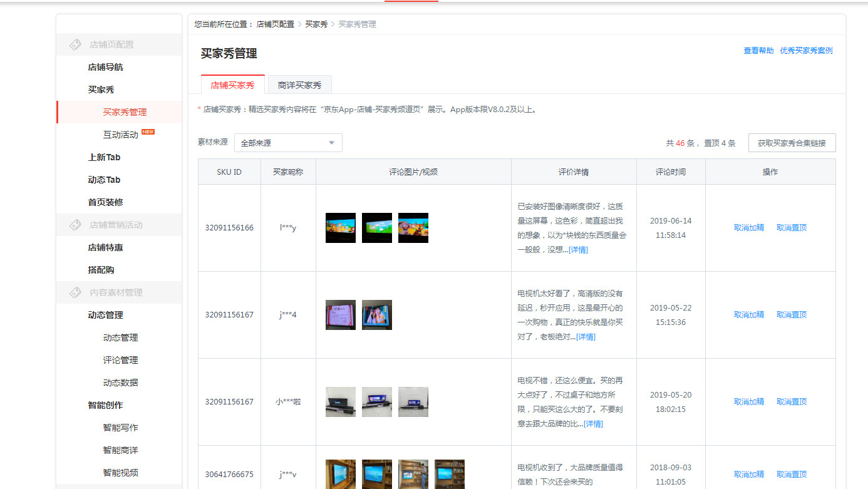Open first review image from l***y
This screenshot has width=868, height=489.
coord(341,228)
